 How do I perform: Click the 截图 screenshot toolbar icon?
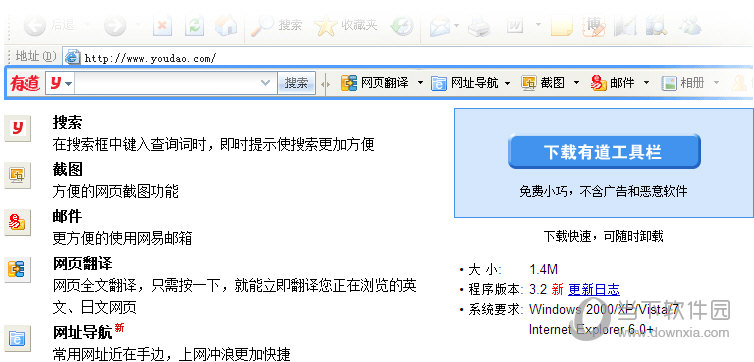[529, 83]
